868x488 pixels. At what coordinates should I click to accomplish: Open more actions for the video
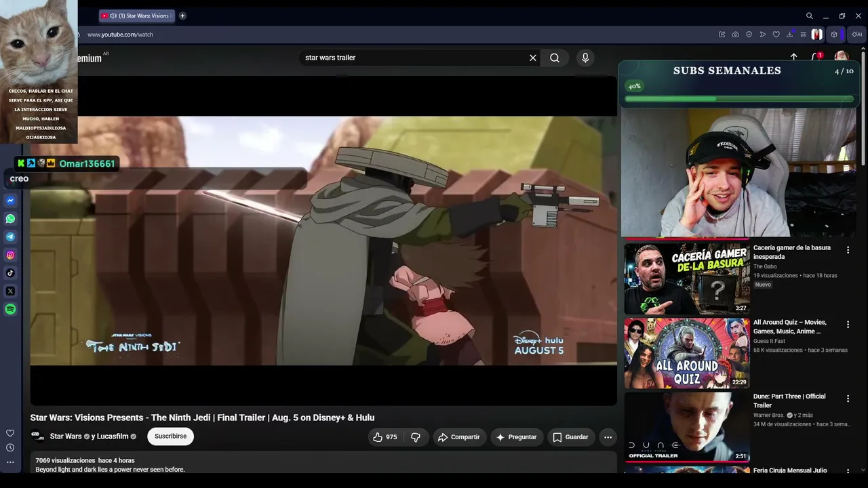[608, 437]
